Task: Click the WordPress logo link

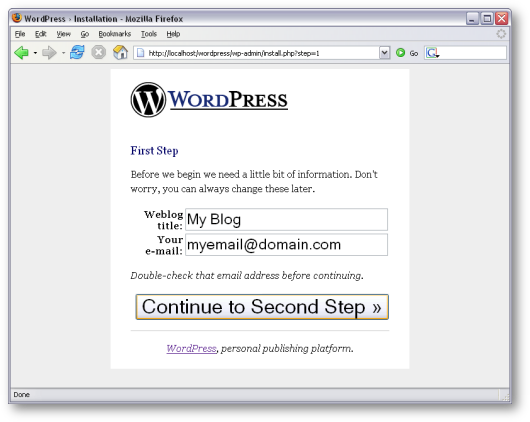Action: tap(209, 100)
